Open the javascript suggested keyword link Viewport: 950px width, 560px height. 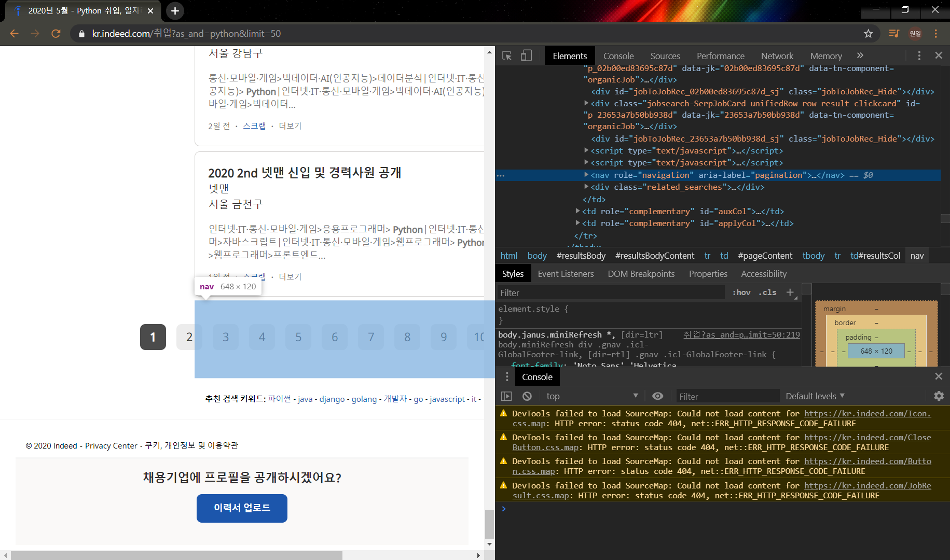pyautogui.click(x=447, y=399)
